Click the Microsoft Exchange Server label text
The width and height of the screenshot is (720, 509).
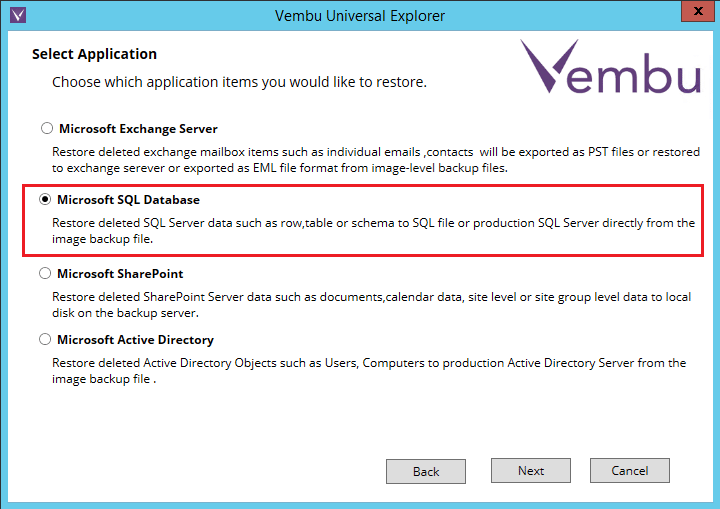point(138,129)
